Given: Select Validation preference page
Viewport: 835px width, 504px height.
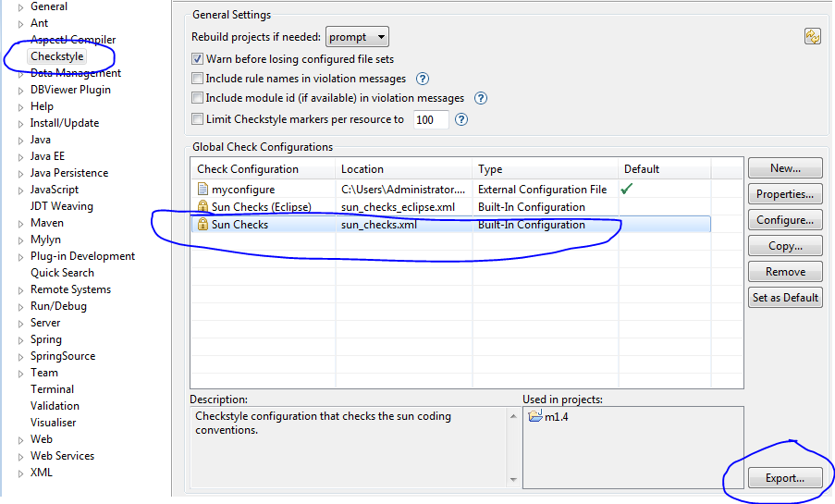Looking at the screenshot, I should click(x=55, y=406).
